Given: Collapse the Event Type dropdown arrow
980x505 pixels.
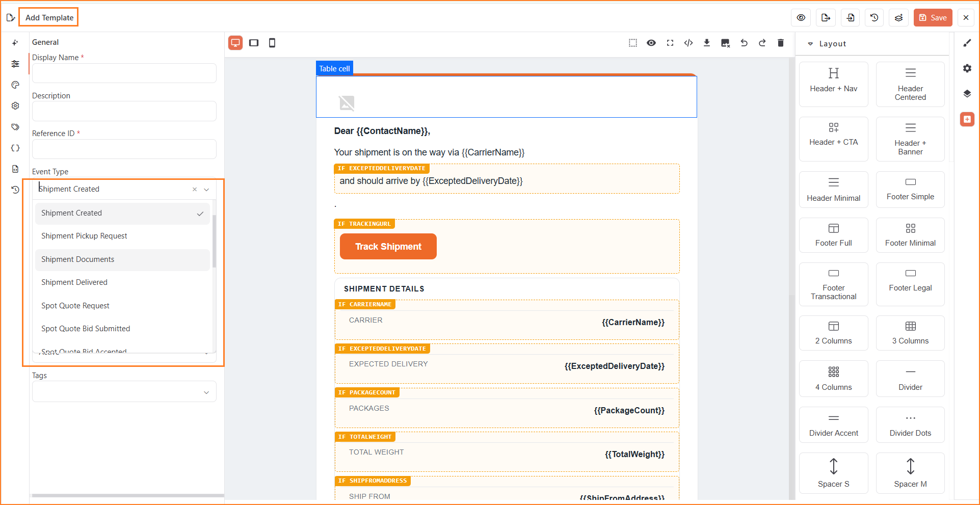Looking at the screenshot, I should point(206,190).
